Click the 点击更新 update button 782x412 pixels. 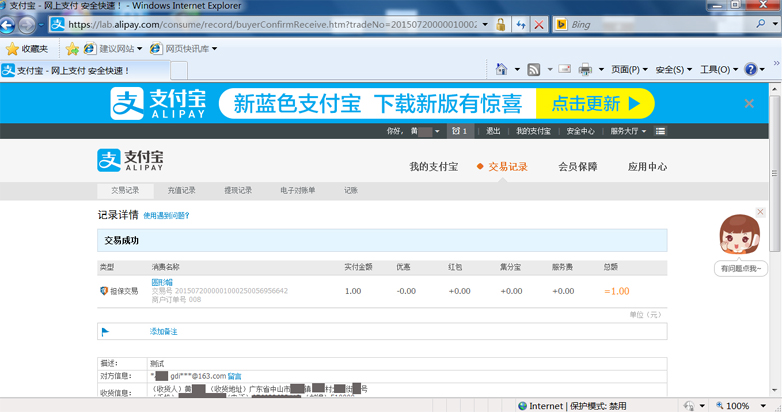pos(594,103)
